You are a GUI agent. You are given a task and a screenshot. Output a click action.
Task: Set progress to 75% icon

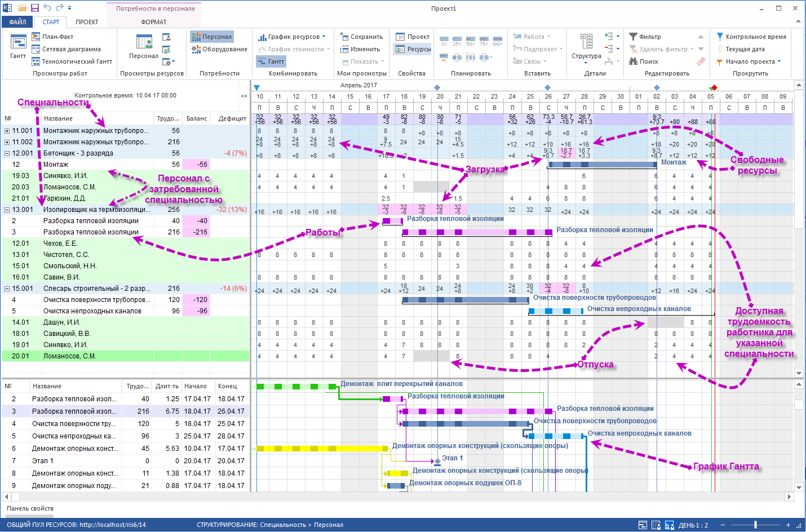click(484, 42)
